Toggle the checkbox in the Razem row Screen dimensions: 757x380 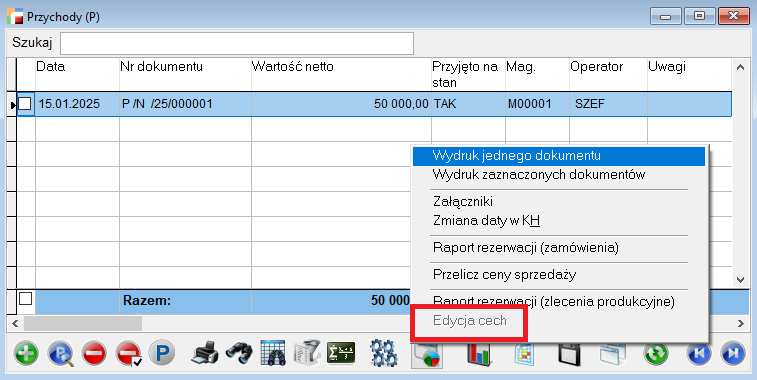(25, 299)
